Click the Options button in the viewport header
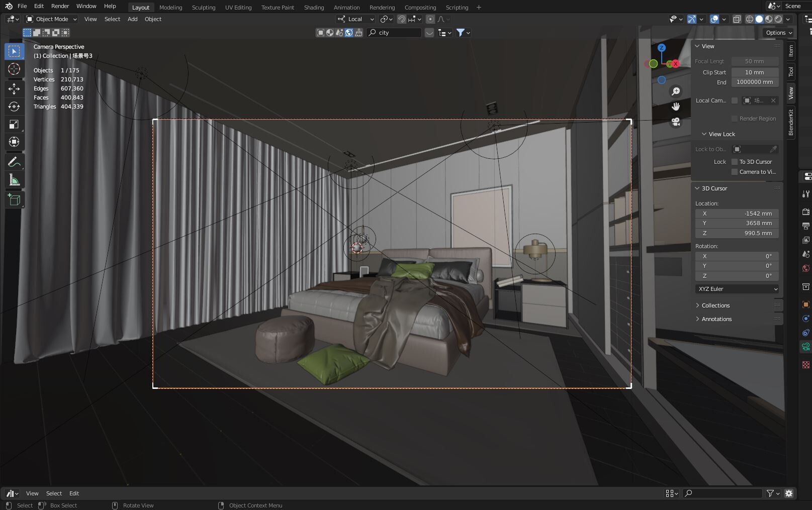 pyautogui.click(x=777, y=32)
